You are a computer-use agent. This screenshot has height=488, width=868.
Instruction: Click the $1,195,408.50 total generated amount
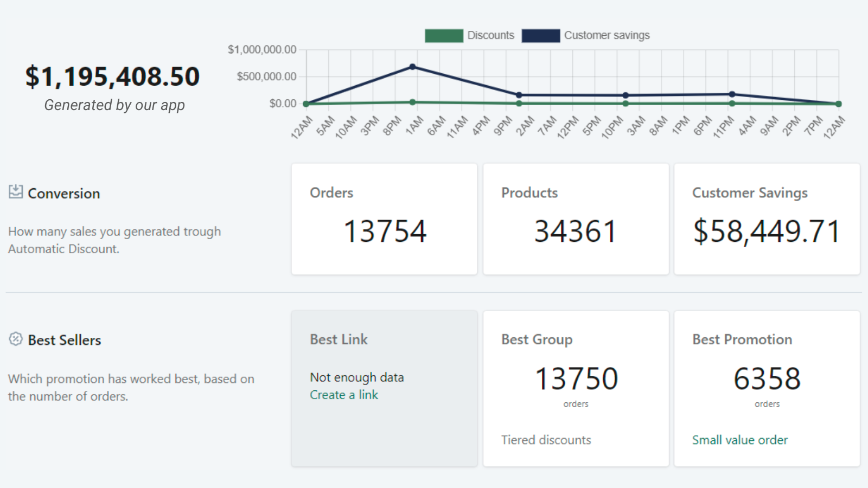pyautogui.click(x=113, y=77)
